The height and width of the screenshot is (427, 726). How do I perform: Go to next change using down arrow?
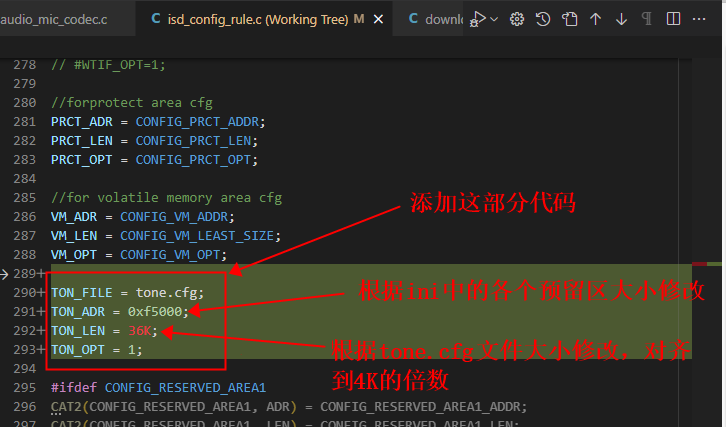pos(621,19)
